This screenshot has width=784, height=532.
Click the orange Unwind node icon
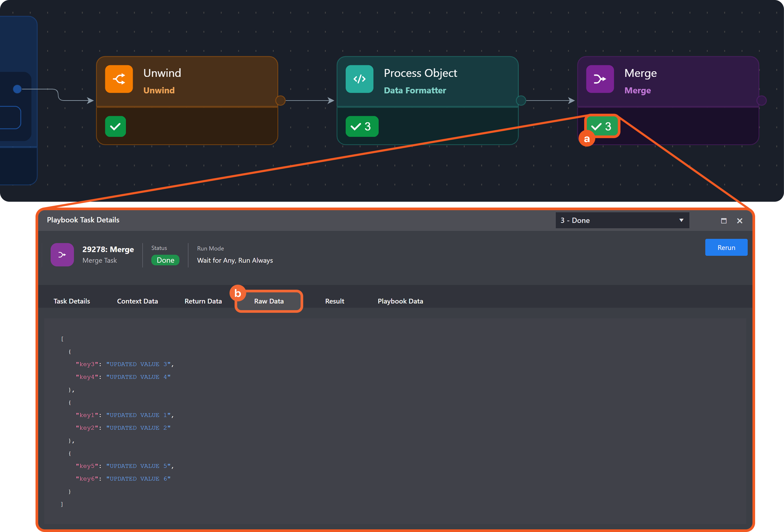click(x=119, y=79)
